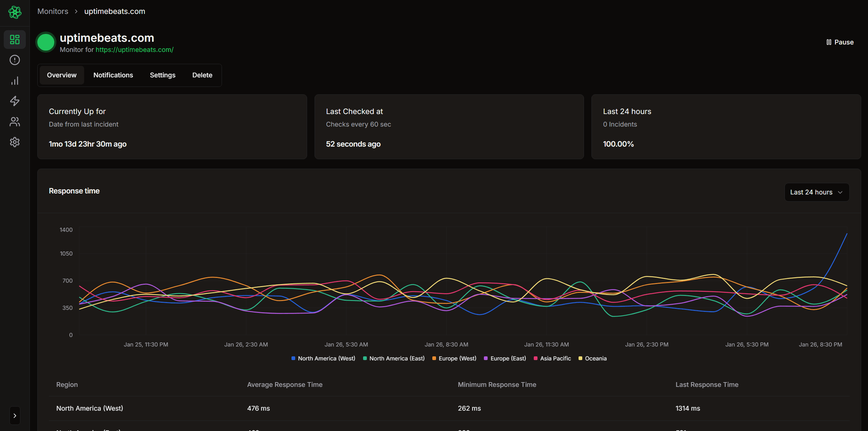The width and height of the screenshot is (868, 431).
Task: Click the Monitors breadcrumb to go back
Action: click(x=53, y=11)
